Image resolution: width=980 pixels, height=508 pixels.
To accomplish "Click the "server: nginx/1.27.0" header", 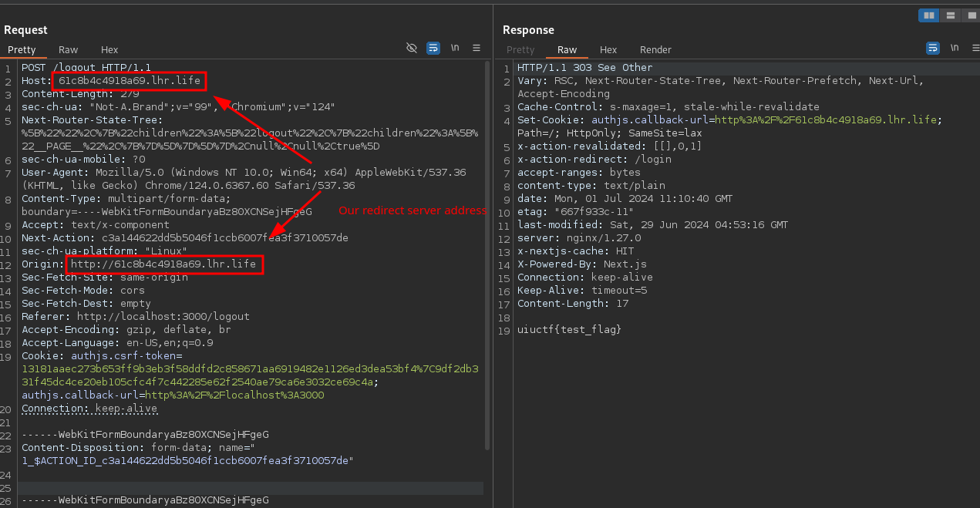I will (579, 237).
